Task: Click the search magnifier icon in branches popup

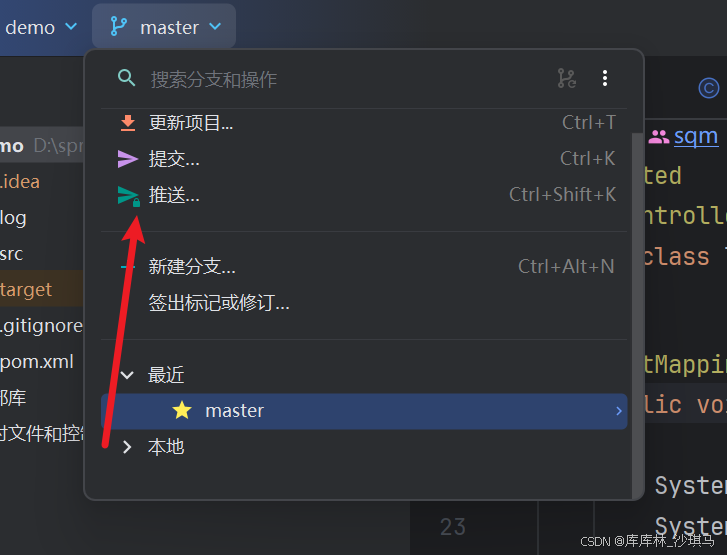Action: pyautogui.click(x=127, y=78)
